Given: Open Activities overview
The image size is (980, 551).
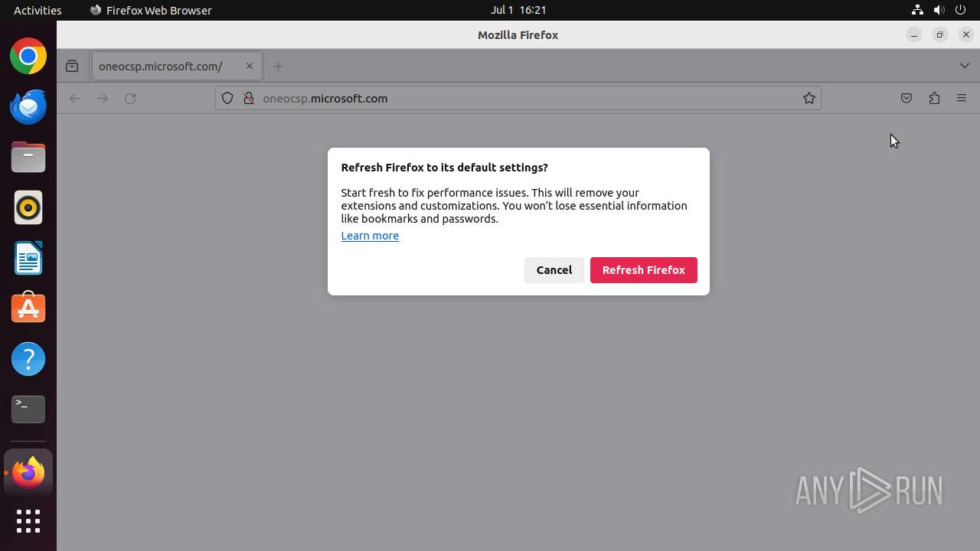Looking at the screenshot, I should click(x=38, y=10).
